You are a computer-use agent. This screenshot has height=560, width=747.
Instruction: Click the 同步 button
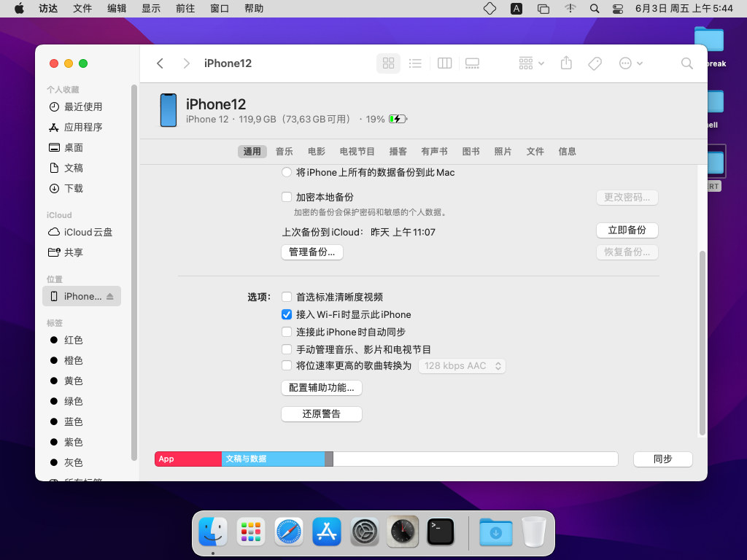tap(662, 459)
